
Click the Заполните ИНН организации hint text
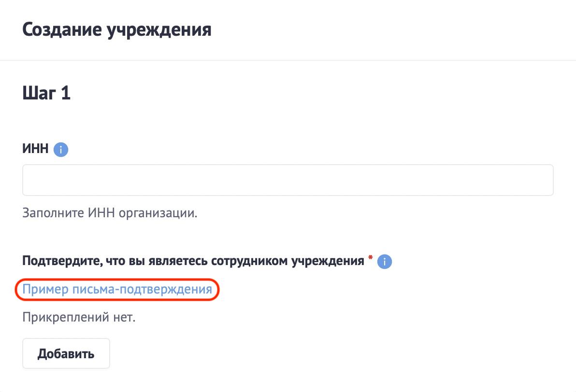(110, 213)
